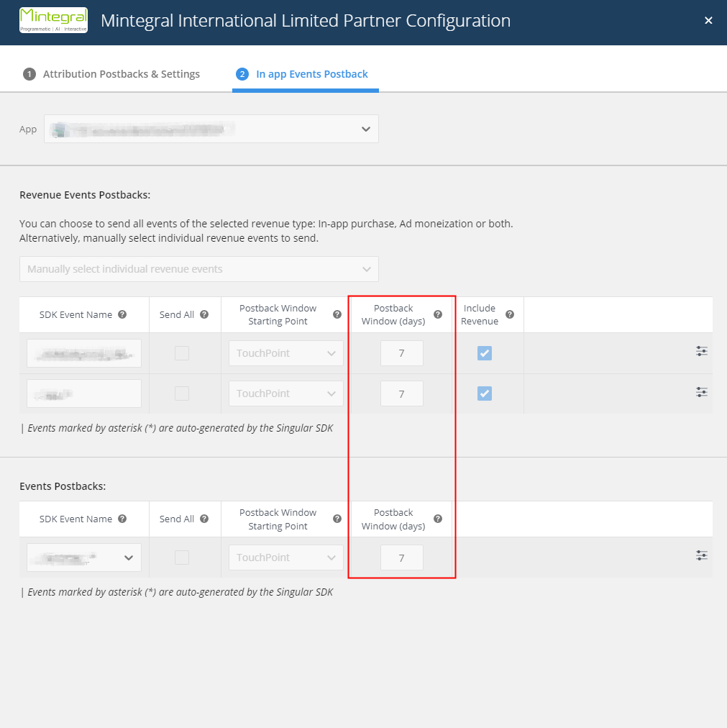Screen dimensions: 727x728
Task: Open help tooltip for SDK Event Name
Action: coord(122,314)
